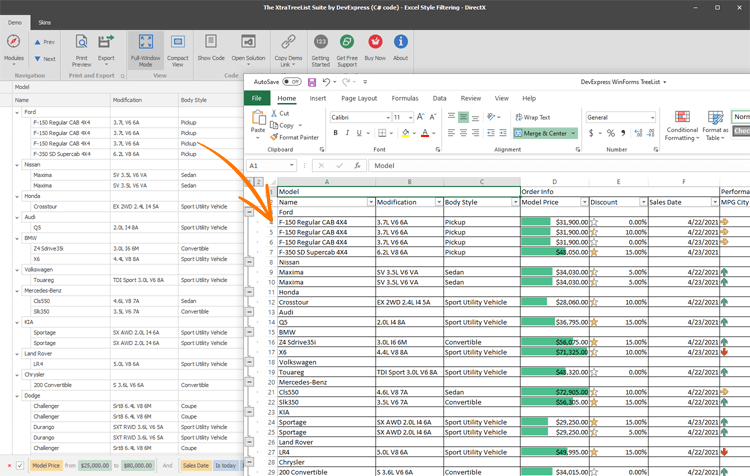Collapse the Ford tree node
Viewport: 750px width, 476px height.
(x=17, y=112)
